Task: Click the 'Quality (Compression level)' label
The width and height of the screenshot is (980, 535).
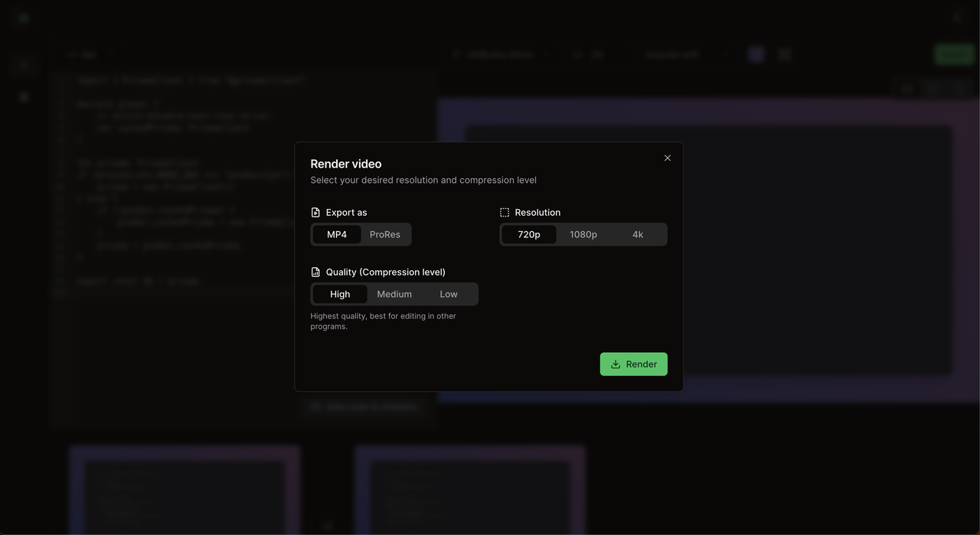Action: click(386, 272)
